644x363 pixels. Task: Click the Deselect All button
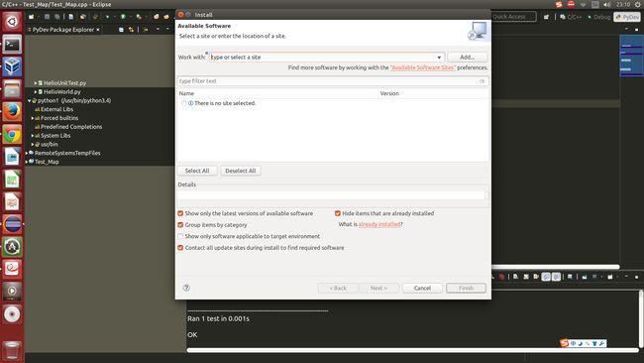241,171
